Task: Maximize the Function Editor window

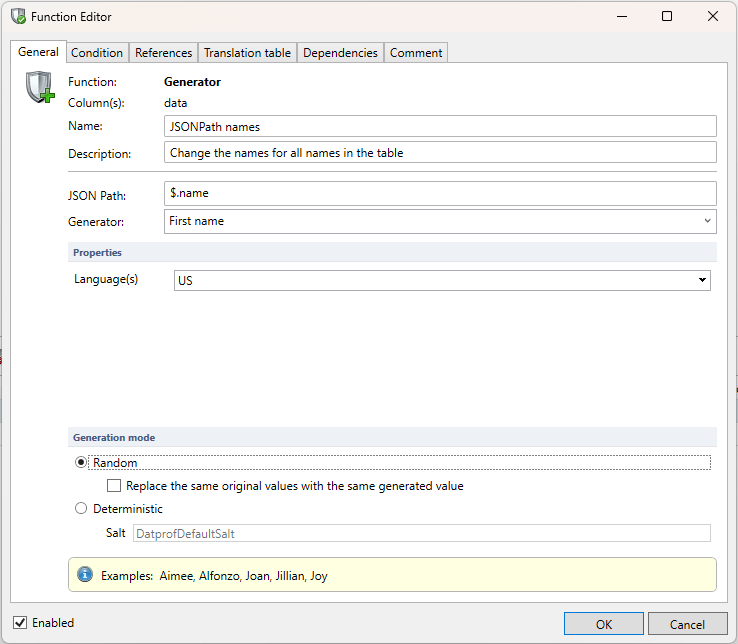Action: click(667, 17)
